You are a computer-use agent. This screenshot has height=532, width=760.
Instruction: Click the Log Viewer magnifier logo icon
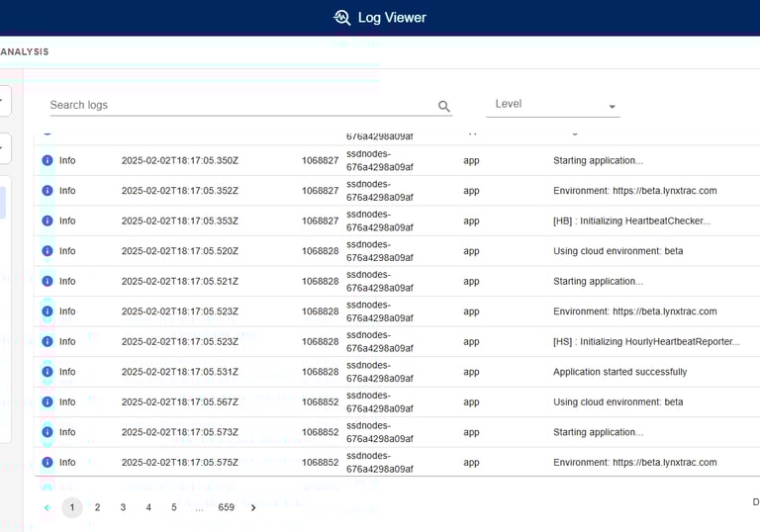point(342,18)
